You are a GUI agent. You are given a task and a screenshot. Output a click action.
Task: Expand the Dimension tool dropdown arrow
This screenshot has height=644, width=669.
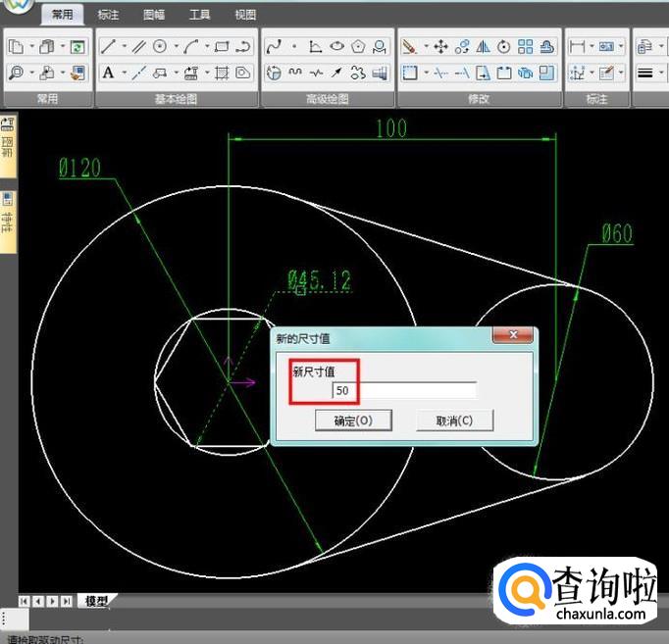coord(592,46)
